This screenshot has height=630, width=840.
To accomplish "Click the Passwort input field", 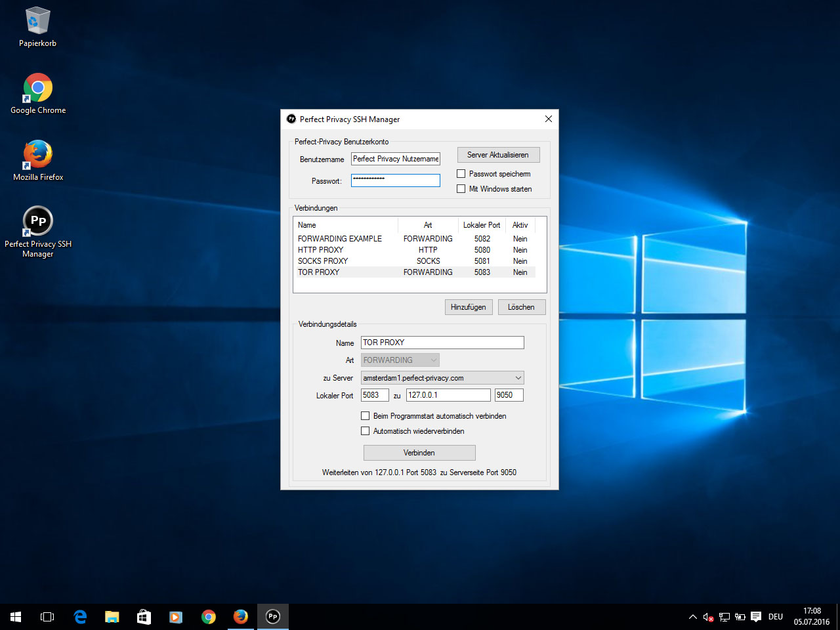I will 396,180.
